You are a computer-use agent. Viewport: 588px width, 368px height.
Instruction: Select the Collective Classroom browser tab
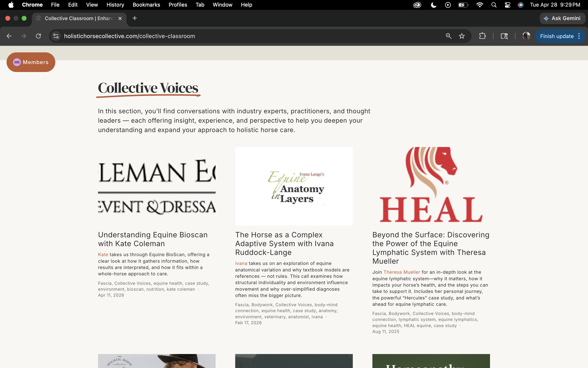(x=79, y=19)
